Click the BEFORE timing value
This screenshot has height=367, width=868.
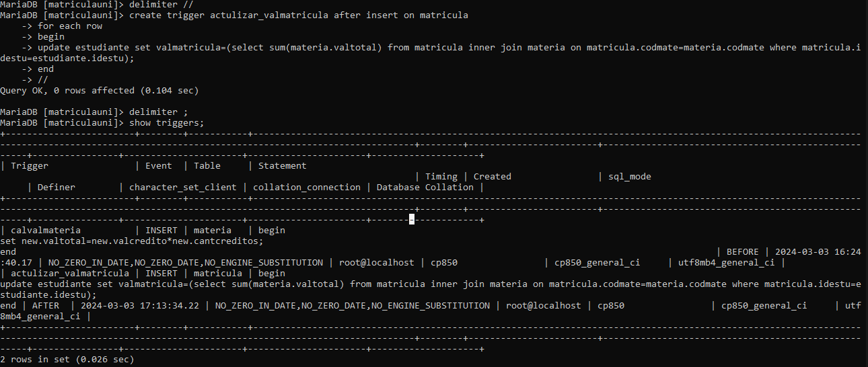pos(742,252)
